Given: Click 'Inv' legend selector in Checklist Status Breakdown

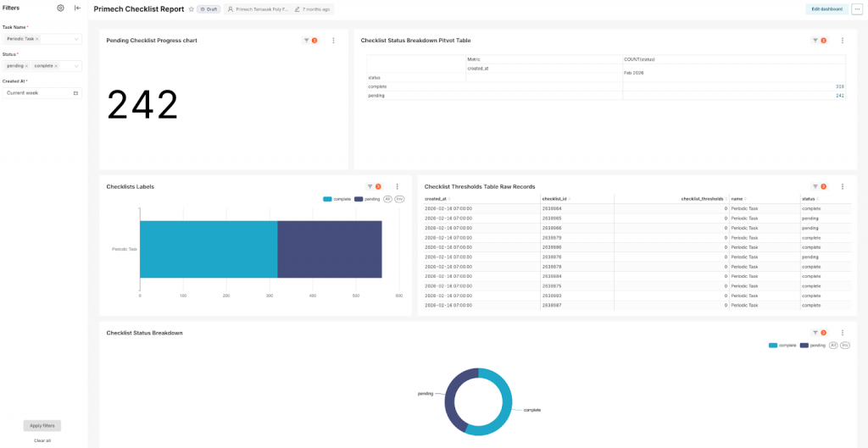Looking at the screenshot, I should tap(845, 346).
